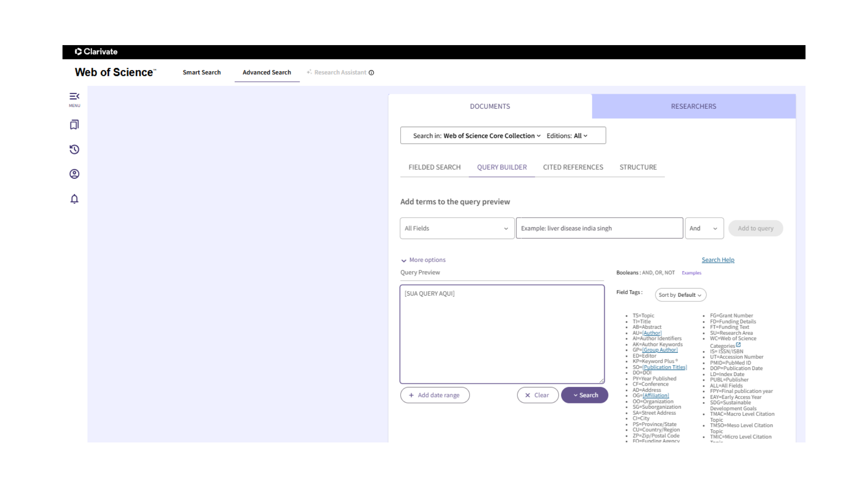Click the EAY=Early Access Year field tag
The width and height of the screenshot is (868, 488).
pos(736,397)
